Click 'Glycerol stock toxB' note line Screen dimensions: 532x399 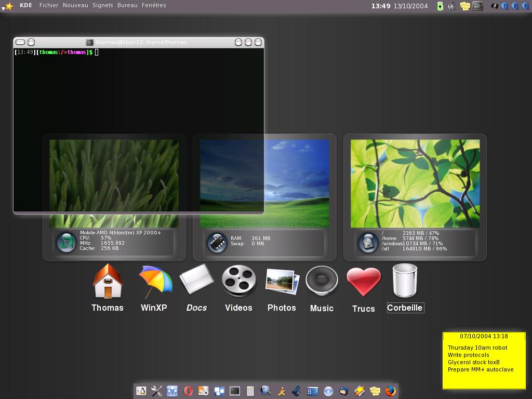[474, 362]
